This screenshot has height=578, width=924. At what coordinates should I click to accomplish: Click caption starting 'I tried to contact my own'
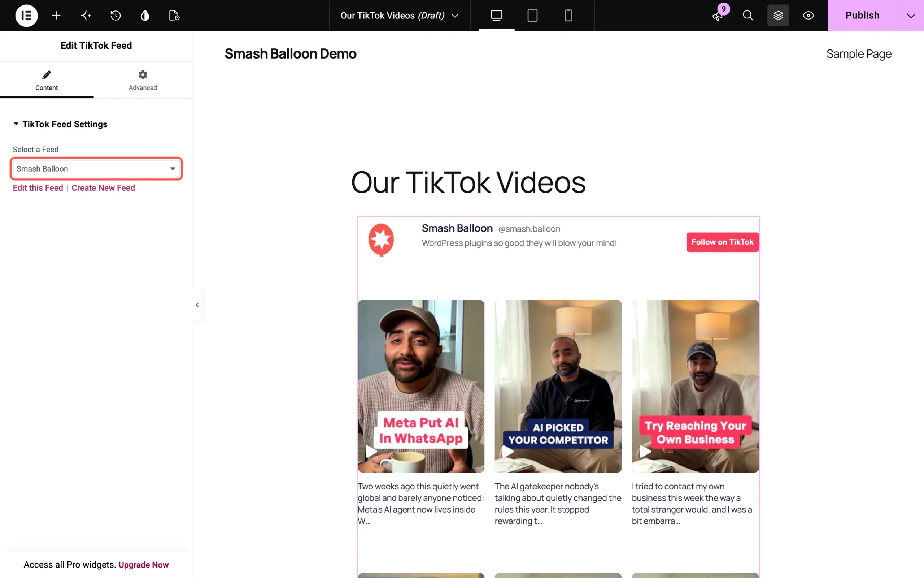[693, 504]
